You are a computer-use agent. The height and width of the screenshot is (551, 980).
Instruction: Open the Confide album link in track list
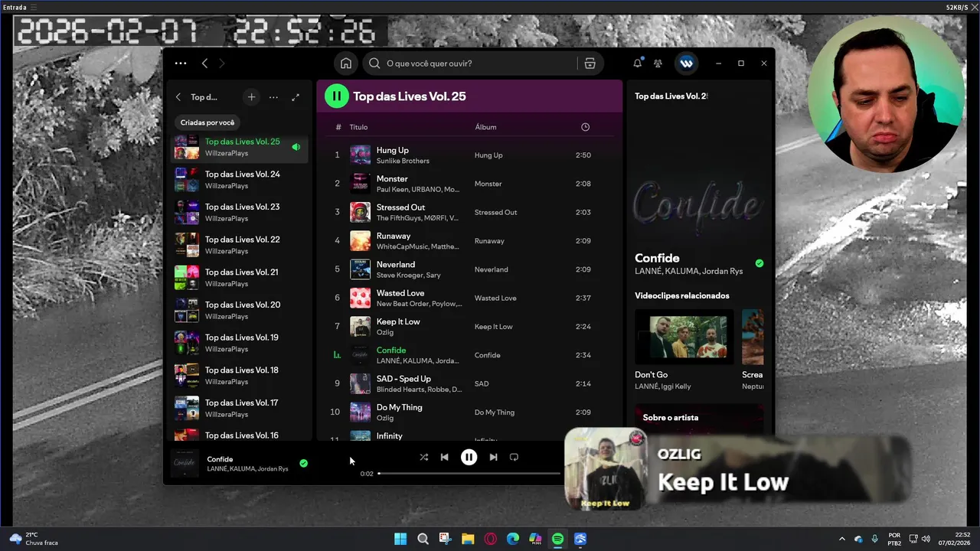[487, 355]
